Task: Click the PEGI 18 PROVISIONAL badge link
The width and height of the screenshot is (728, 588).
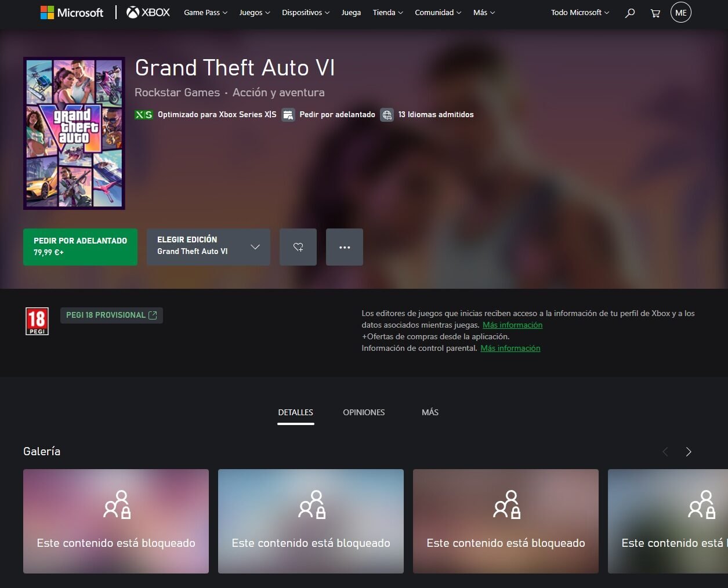Action: (x=111, y=315)
